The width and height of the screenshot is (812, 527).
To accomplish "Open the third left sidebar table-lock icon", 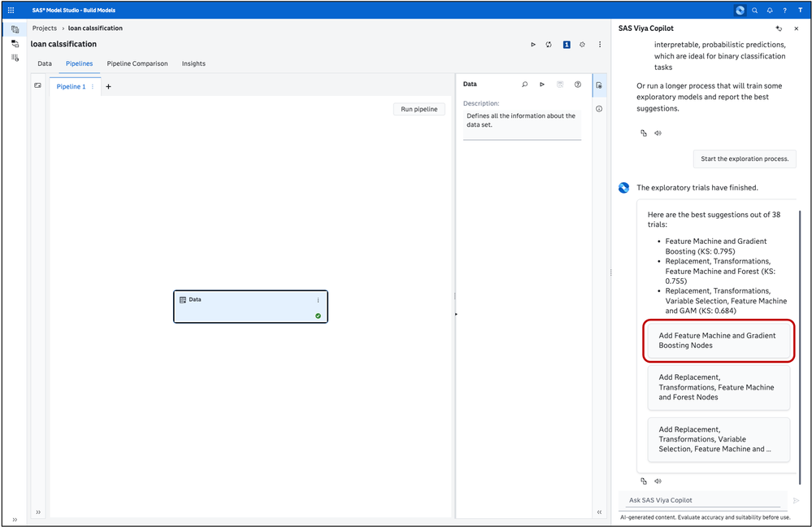I will [x=15, y=58].
